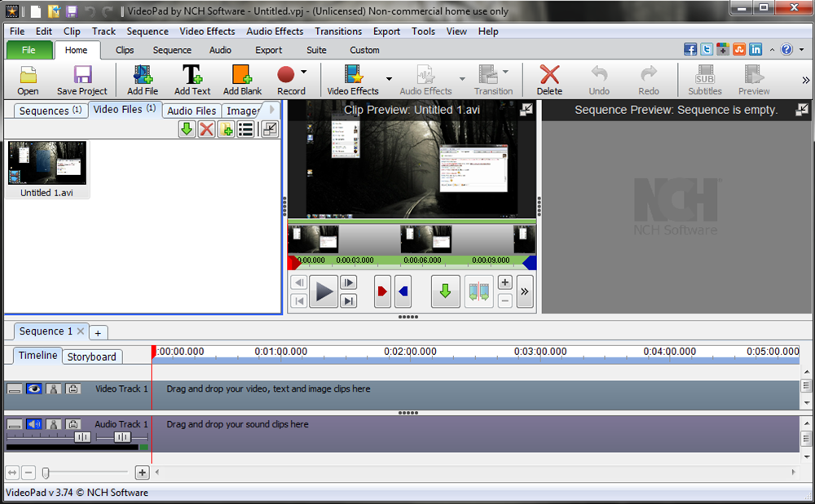Click the Preview filmstrip toolbar icon
Image resolution: width=815 pixels, height=504 pixels.
(x=754, y=75)
